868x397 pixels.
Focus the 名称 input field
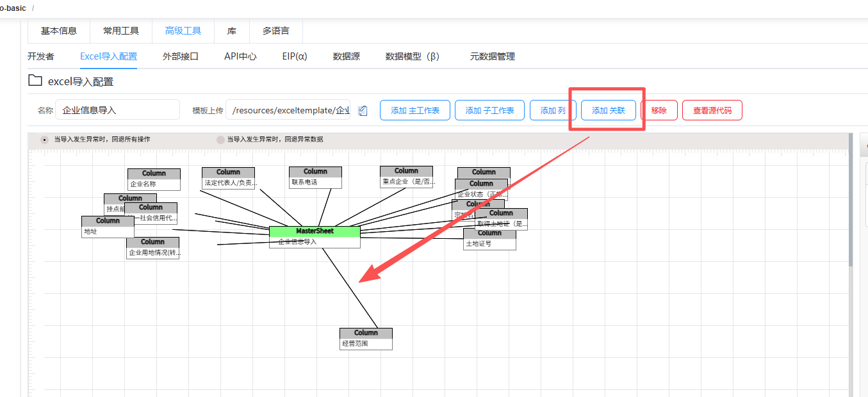point(118,110)
